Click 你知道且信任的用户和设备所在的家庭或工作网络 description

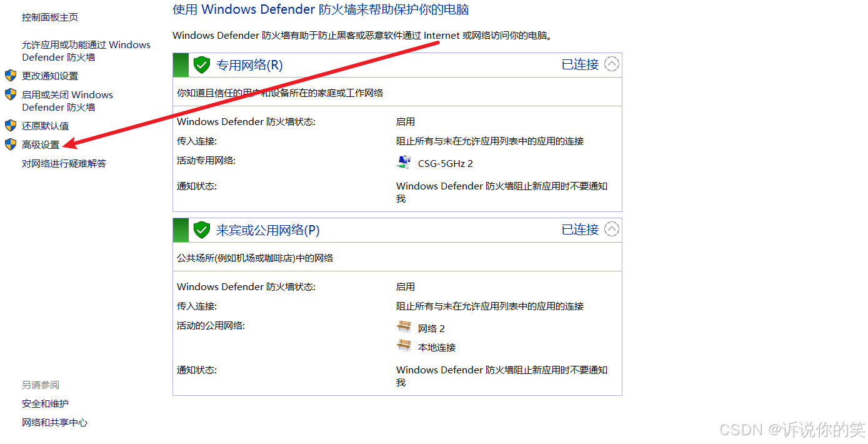click(280, 93)
